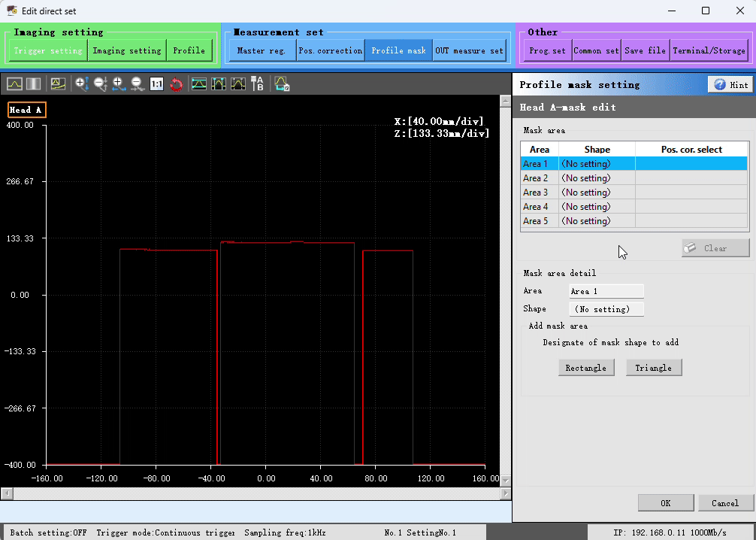Click the vertical scrollbar down arrow on the graph
Image resolution: width=756 pixels, height=540 pixels.
point(505,481)
